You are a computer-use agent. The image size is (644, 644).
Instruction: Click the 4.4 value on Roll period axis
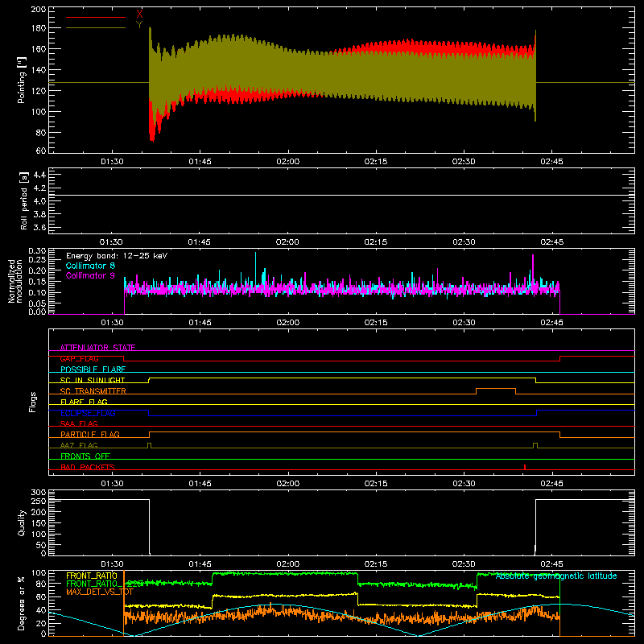39,175
